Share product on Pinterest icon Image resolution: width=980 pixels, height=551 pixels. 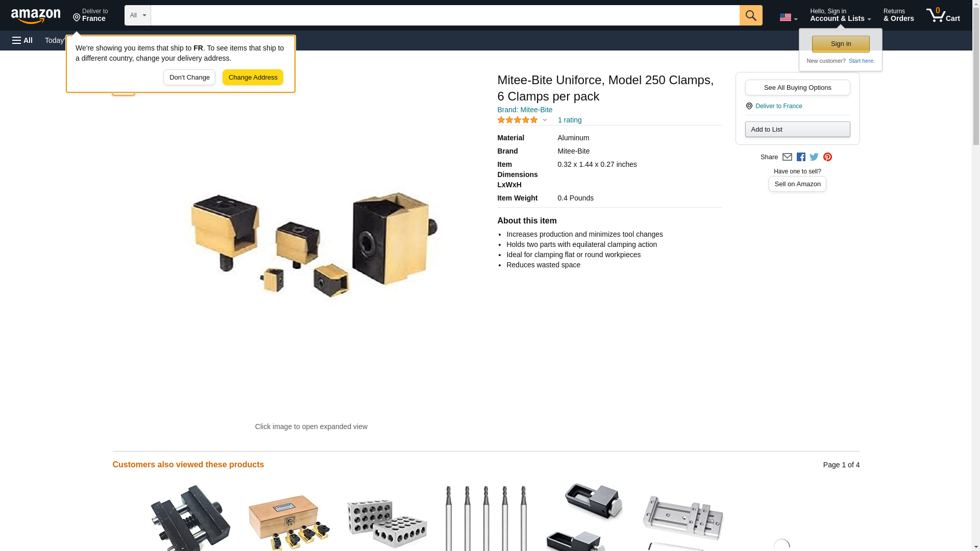pyautogui.click(x=827, y=157)
